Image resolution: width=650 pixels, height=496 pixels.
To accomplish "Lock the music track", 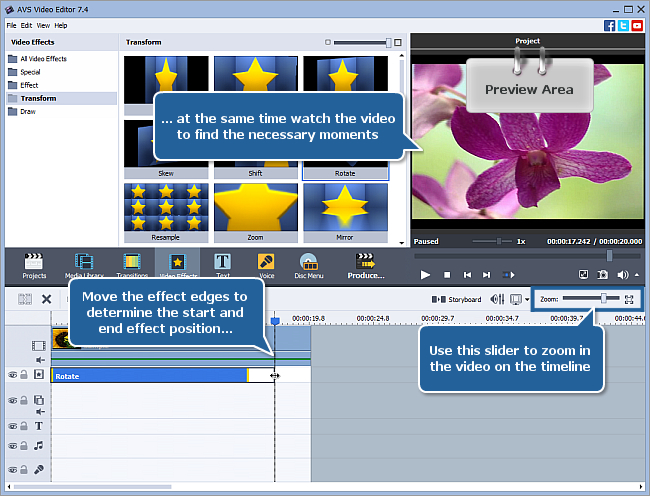I will (x=24, y=445).
